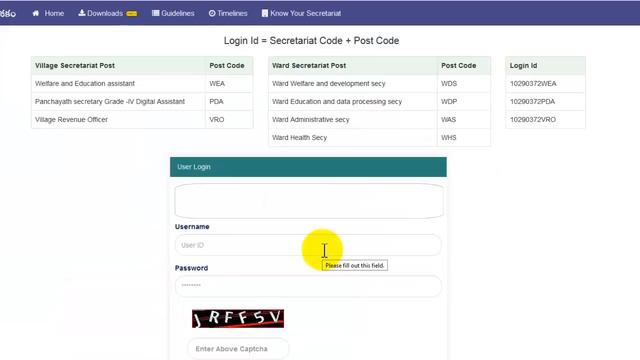
Task: Click the Home house icon
Action: 36,13
